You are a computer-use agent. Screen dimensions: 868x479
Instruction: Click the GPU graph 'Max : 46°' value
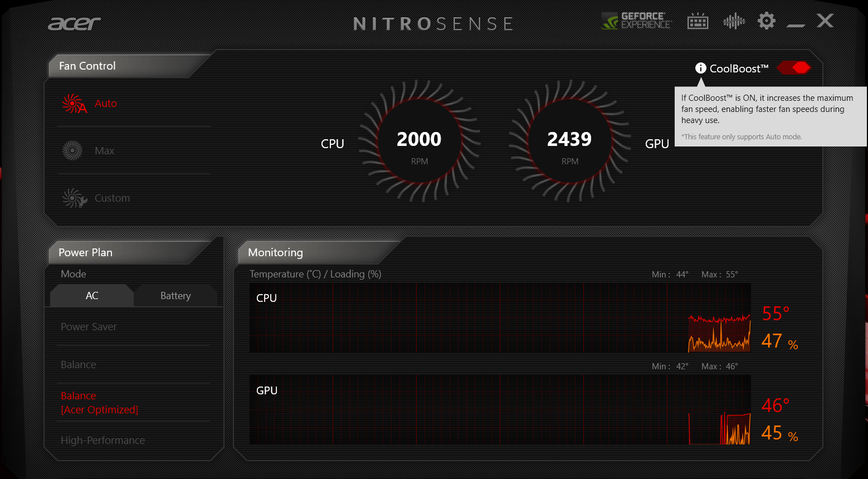(720, 366)
